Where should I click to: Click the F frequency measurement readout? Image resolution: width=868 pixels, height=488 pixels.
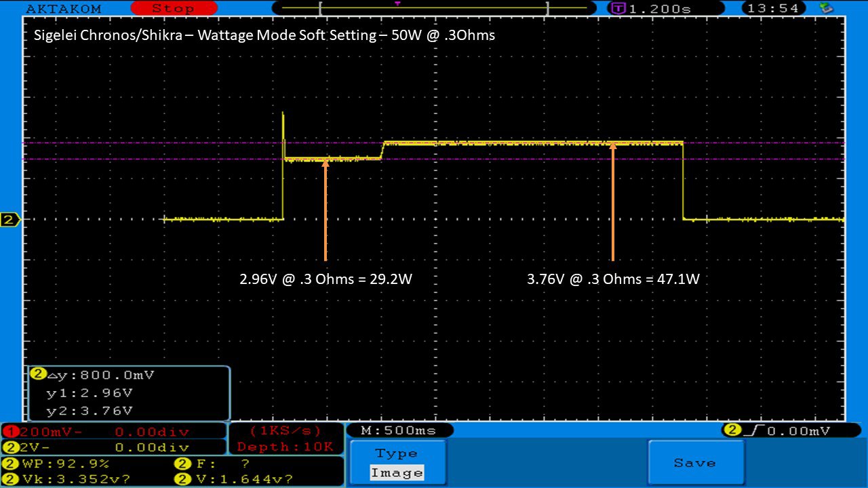pos(212,464)
